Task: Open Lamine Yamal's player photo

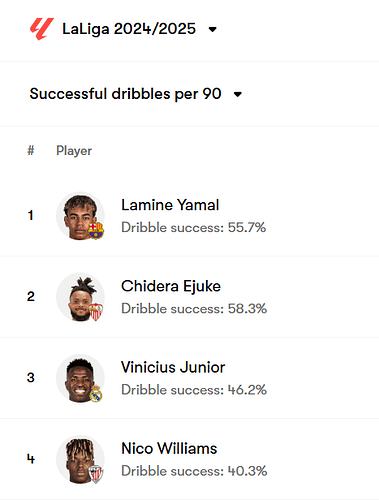Action: 80,216
